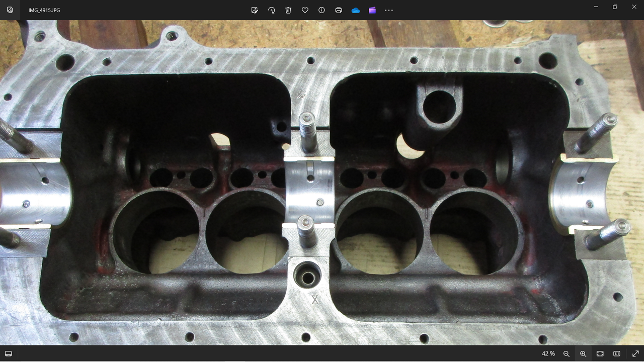Minimize the Photos window

596,7
